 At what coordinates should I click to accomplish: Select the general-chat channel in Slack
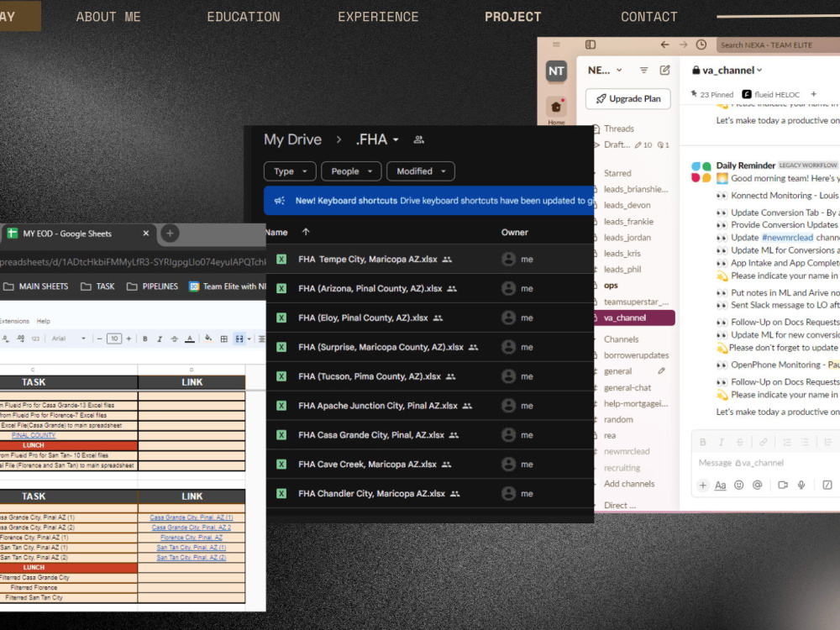click(x=627, y=387)
